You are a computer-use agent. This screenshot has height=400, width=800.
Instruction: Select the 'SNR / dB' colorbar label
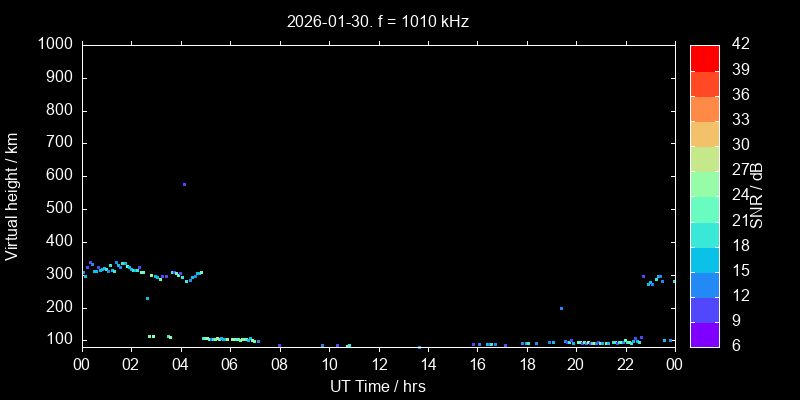tap(757, 195)
